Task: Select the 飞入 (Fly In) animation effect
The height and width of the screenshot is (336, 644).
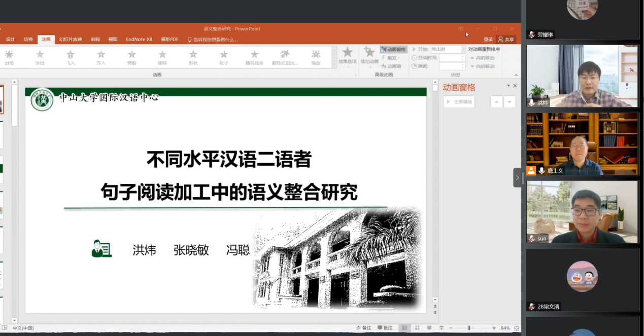Action: pyautogui.click(x=71, y=57)
